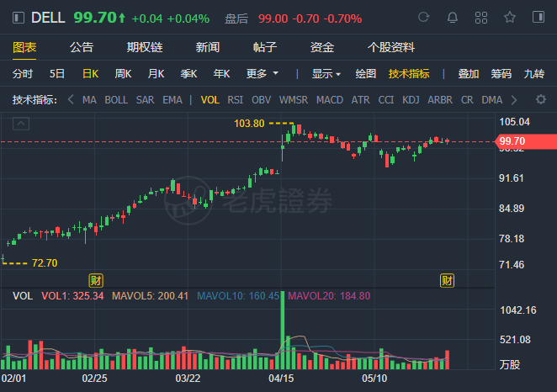
Task: Click the 叠加 overlay button
Action: (x=469, y=74)
